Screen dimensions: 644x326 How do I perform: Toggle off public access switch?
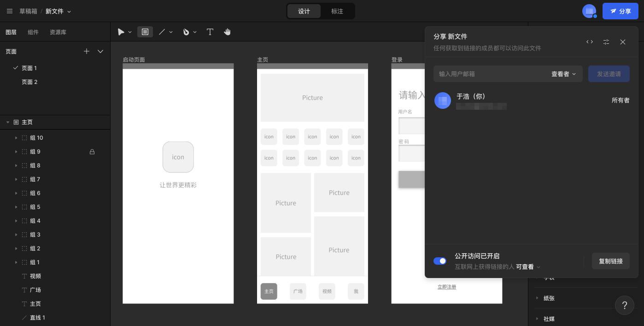(x=440, y=261)
